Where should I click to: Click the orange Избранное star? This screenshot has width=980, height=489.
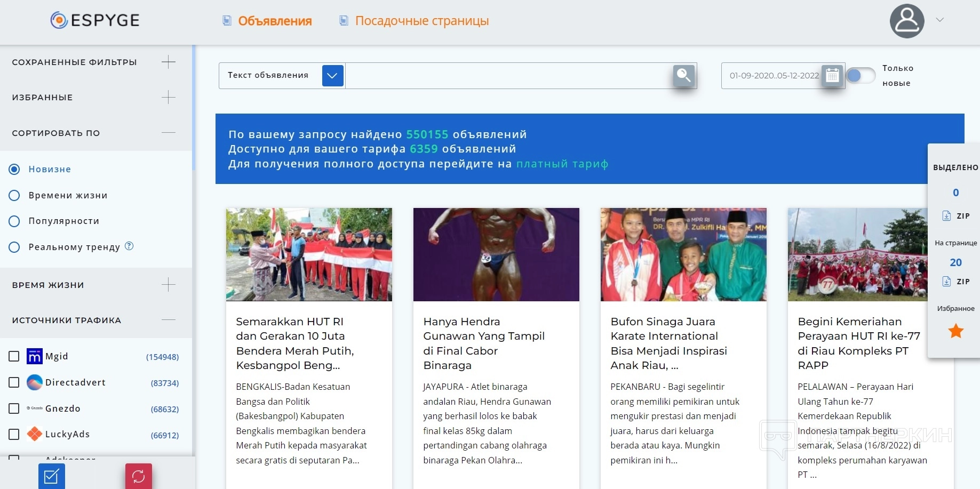[956, 331]
